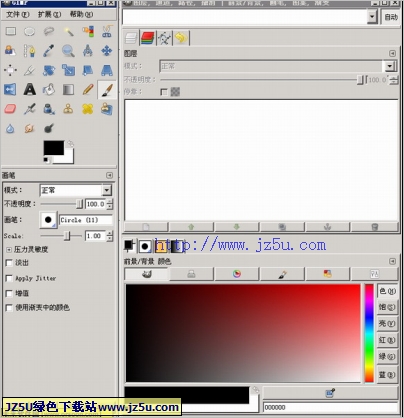This screenshot has height=418, width=404.
Task: Select the Paintbrush tool
Action: click(x=107, y=90)
